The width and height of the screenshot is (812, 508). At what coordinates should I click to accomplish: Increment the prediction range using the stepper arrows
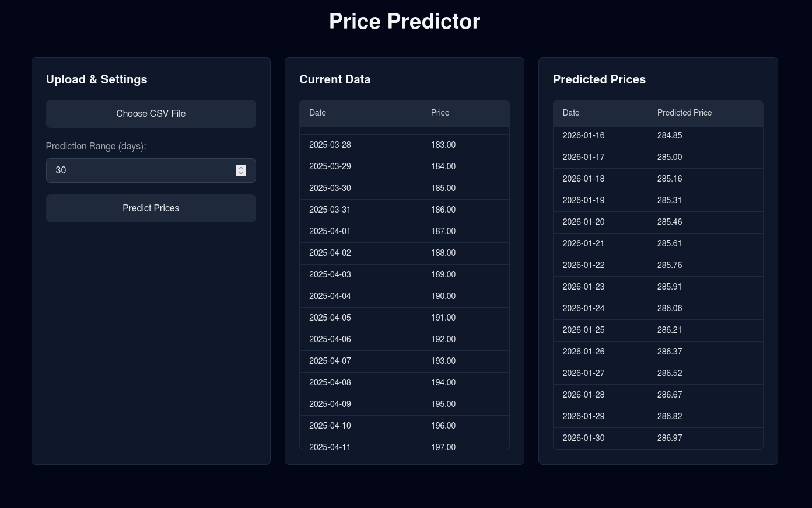coord(241,168)
